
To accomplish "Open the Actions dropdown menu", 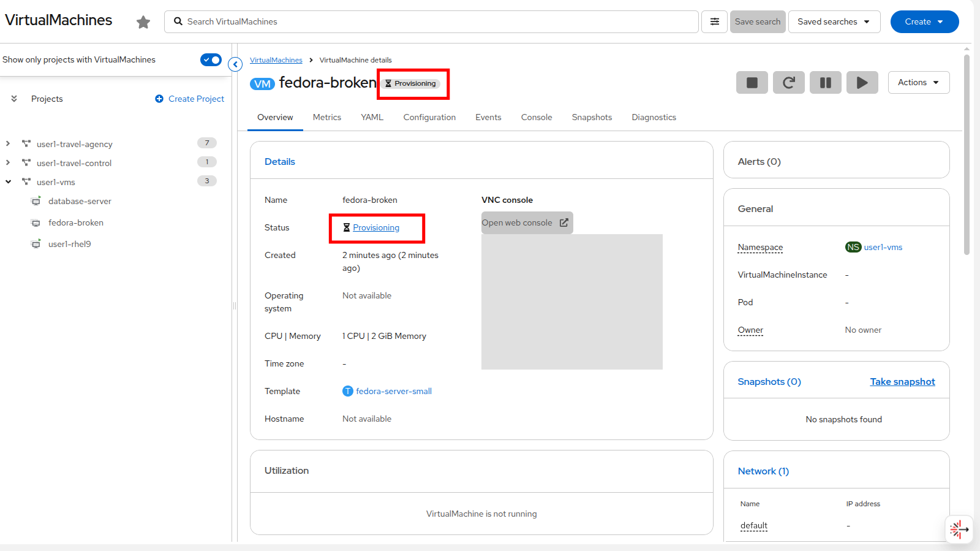I will (x=918, y=83).
